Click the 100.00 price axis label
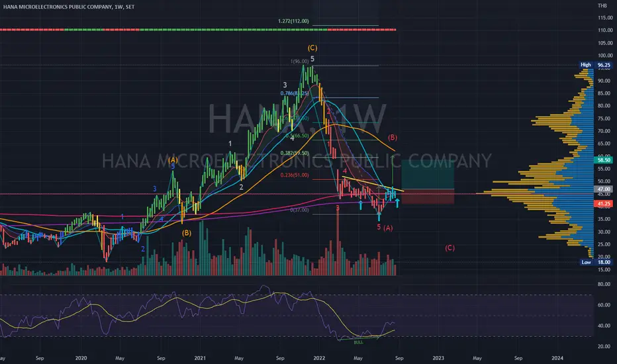 coord(605,56)
